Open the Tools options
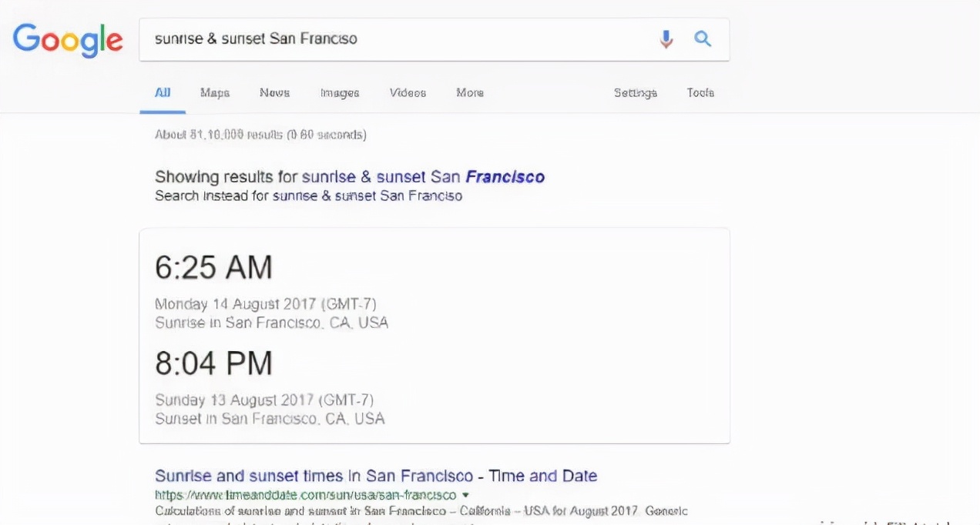Image resolution: width=980 pixels, height=525 pixels. [x=700, y=92]
